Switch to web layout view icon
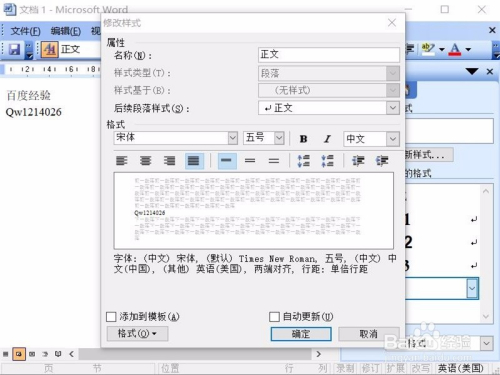The image size is (500, 375). [19, 354]
